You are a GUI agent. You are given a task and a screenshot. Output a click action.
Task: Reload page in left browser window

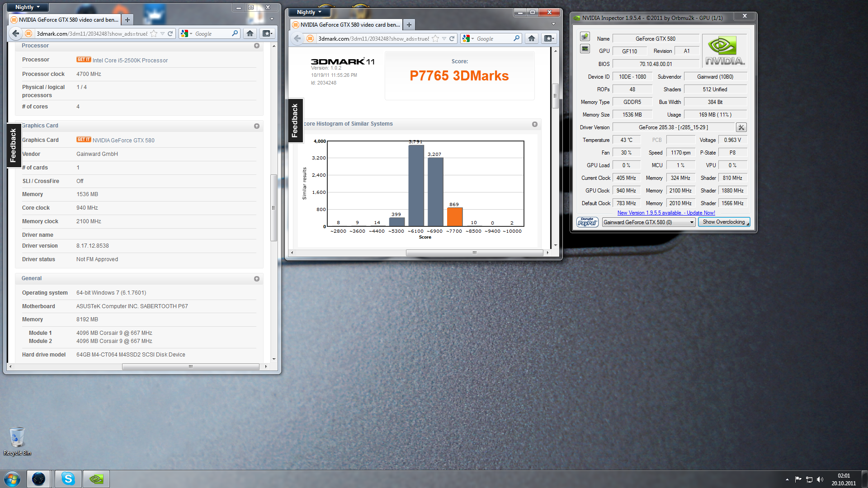click(x=170, y=33)
